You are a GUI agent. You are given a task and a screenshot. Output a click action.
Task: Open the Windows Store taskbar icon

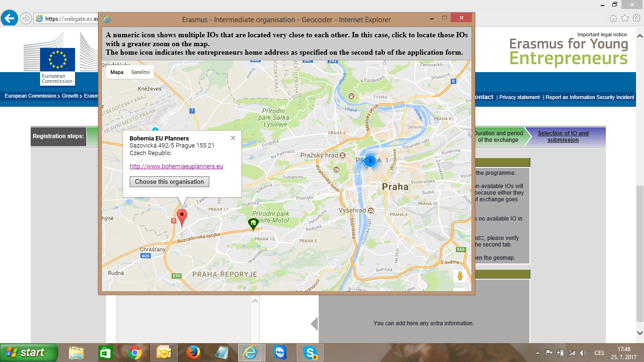click(105, 353)
